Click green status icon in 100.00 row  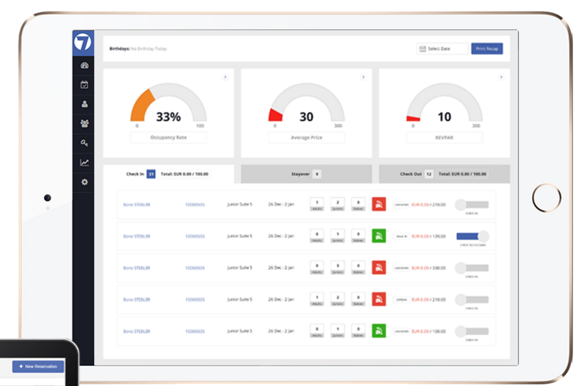379,331
